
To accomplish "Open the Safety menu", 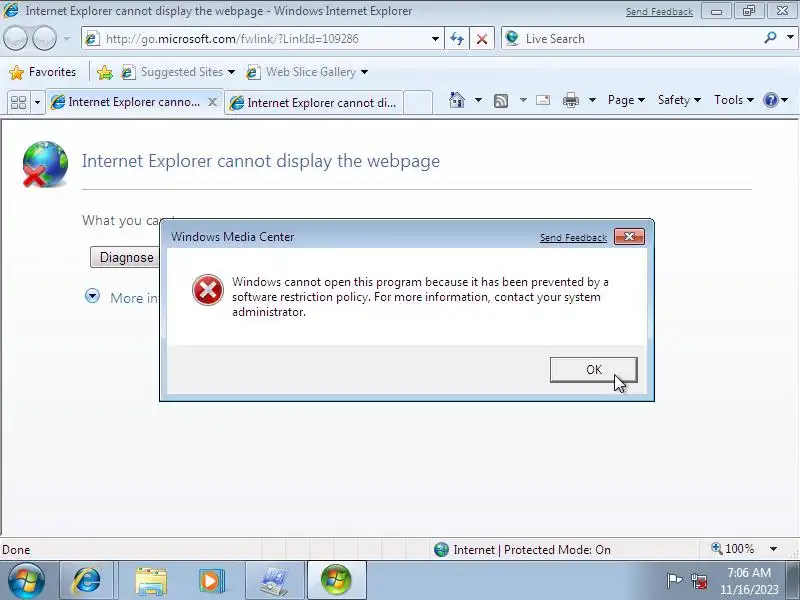I will coord(679,100).
